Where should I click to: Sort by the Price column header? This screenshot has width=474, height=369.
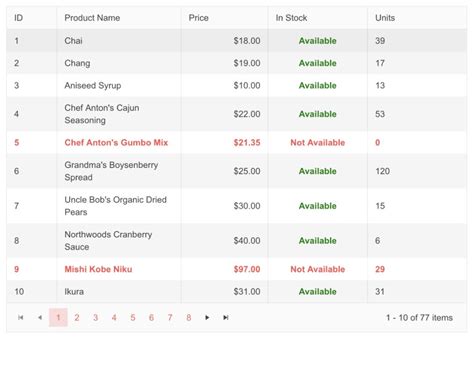point(199,18)
